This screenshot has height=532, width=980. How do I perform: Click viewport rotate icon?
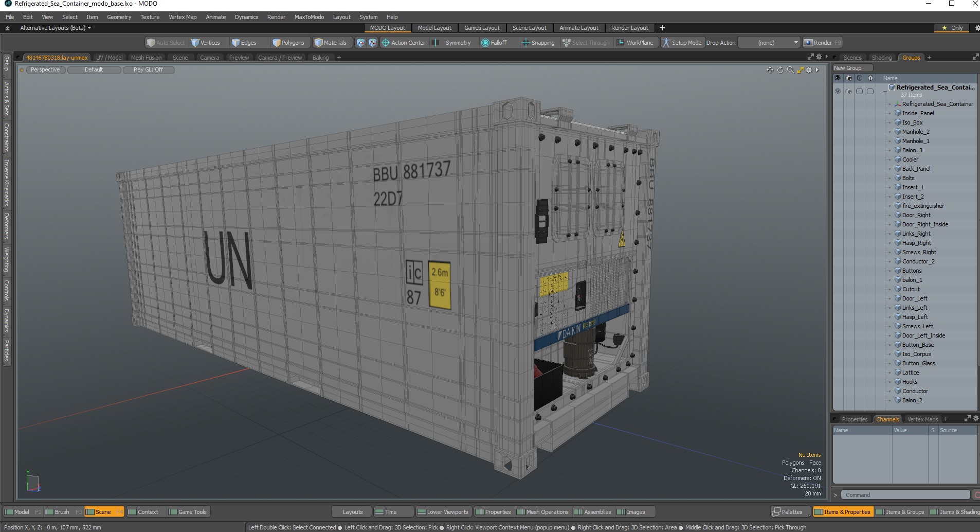[780, 70]
